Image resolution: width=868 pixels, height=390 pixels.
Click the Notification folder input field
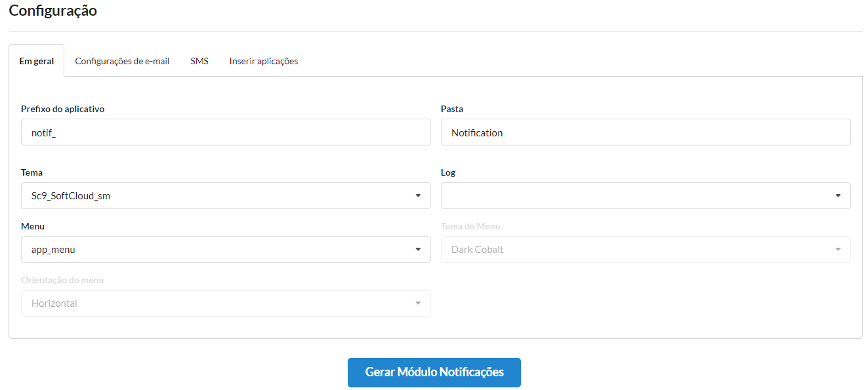(646, 132)
